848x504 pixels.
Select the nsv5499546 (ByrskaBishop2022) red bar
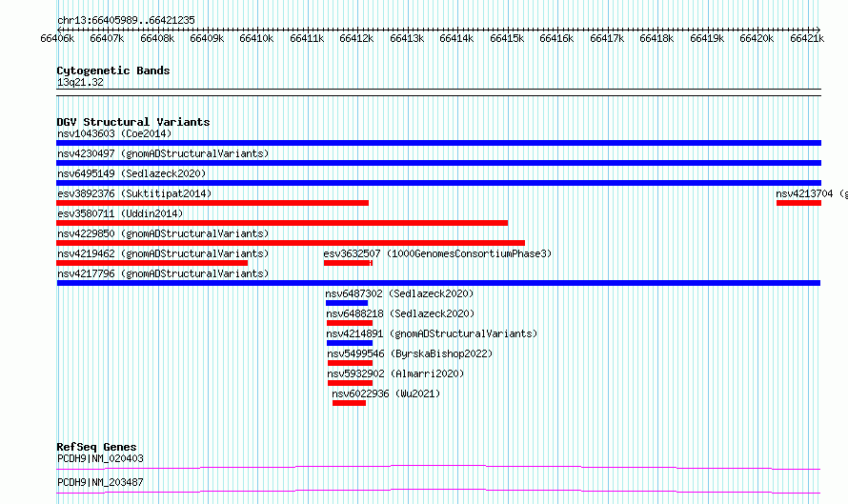point(350,363)
